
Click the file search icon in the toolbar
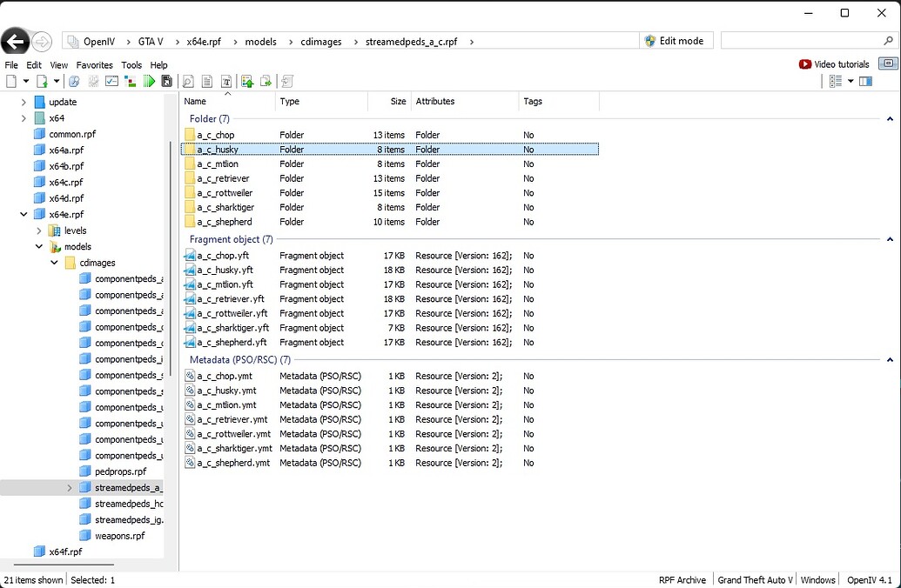coord(189,80)
